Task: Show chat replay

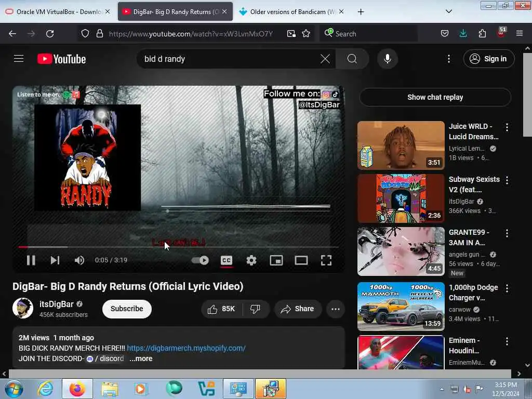Action: pyautogui.click(x=435, y=97)
